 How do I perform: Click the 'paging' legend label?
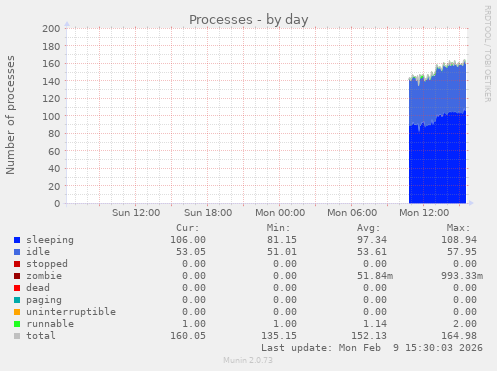[x=44, y=300]
